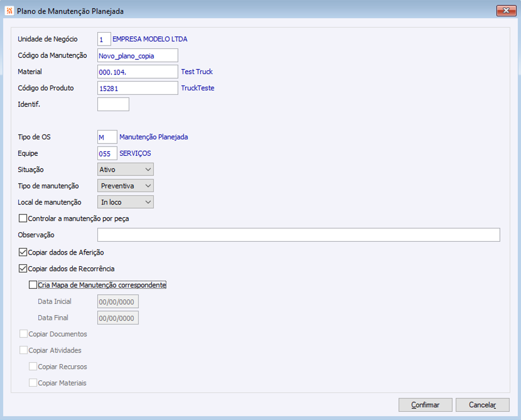The image size is (521, 420).
Task: Focus the Unidade de Negócio field
Action: click(104, 39)
